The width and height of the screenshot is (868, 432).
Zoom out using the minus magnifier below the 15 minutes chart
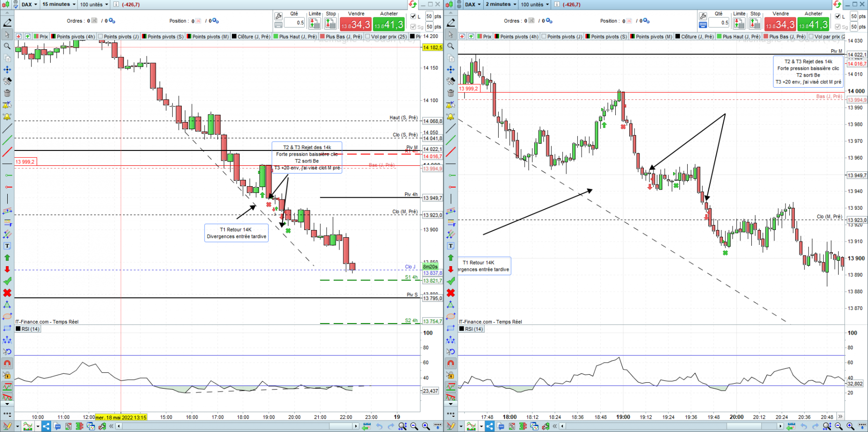[414, 426]
